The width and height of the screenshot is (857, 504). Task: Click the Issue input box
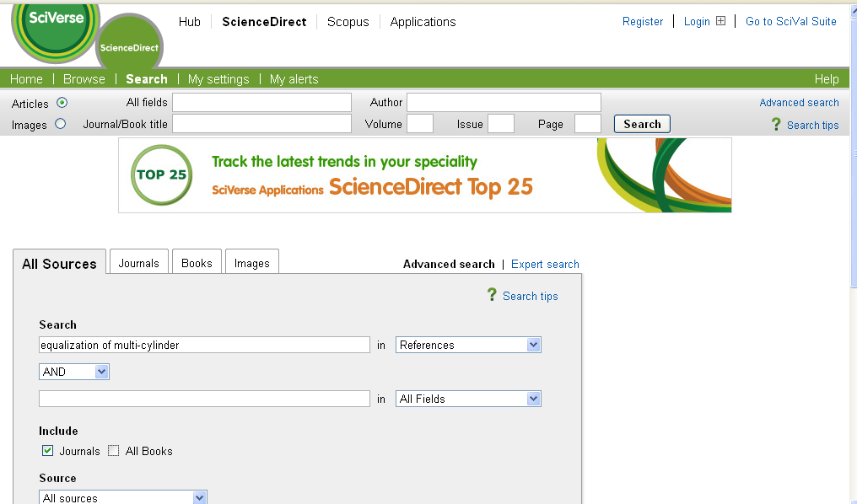(501, 123)
